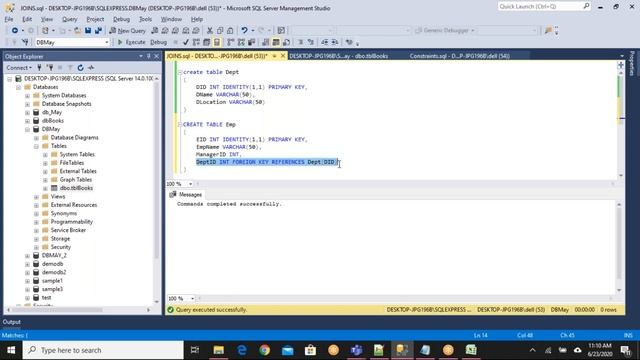Click the Quick Launch search field
This screenshot has height=360, width=640.
(544, 7)
